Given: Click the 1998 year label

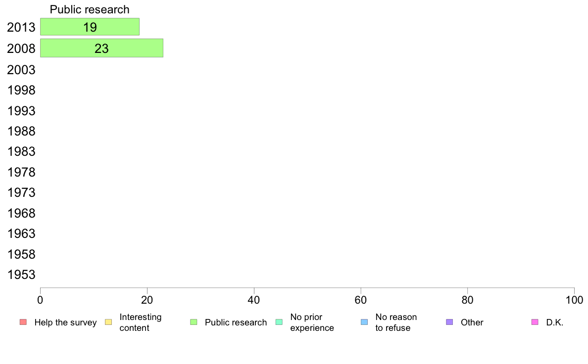Looking at the screenshot, I should coord(21,90).
